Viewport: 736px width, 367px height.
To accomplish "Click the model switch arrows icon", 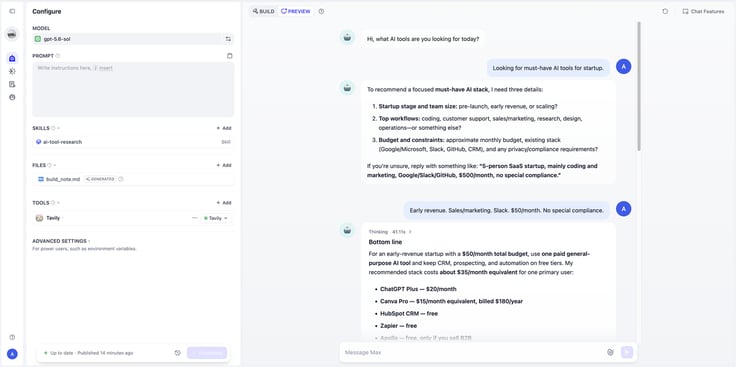I will [x=228, y=39].
